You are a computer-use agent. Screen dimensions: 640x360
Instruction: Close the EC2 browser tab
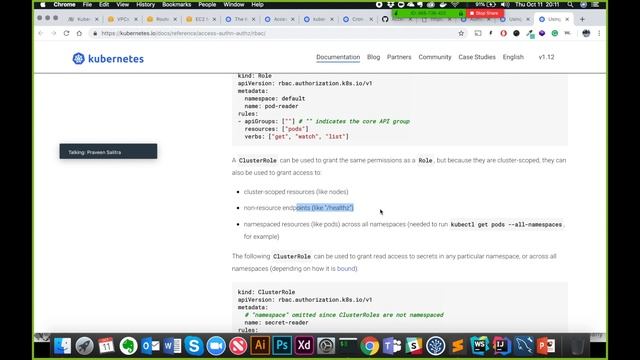click(x=214, y=19)
